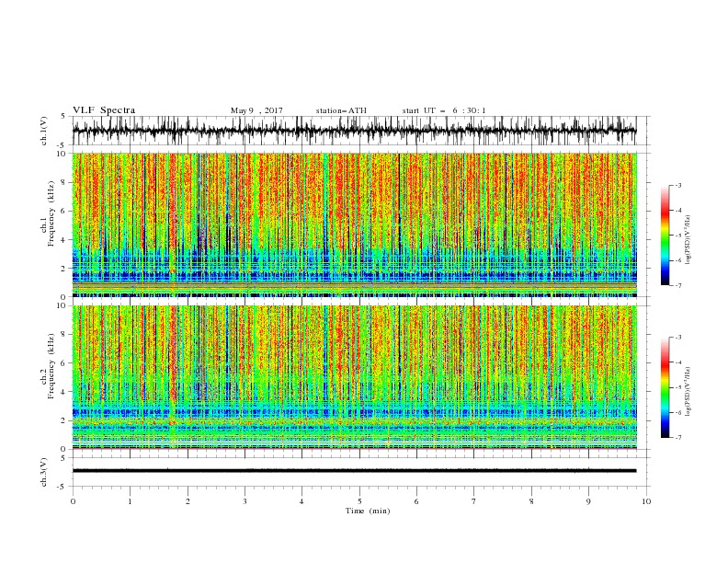Click the 'start UT = 6:30:1' label
This screenshot has width=728, height=563.
tap(444, 110)
